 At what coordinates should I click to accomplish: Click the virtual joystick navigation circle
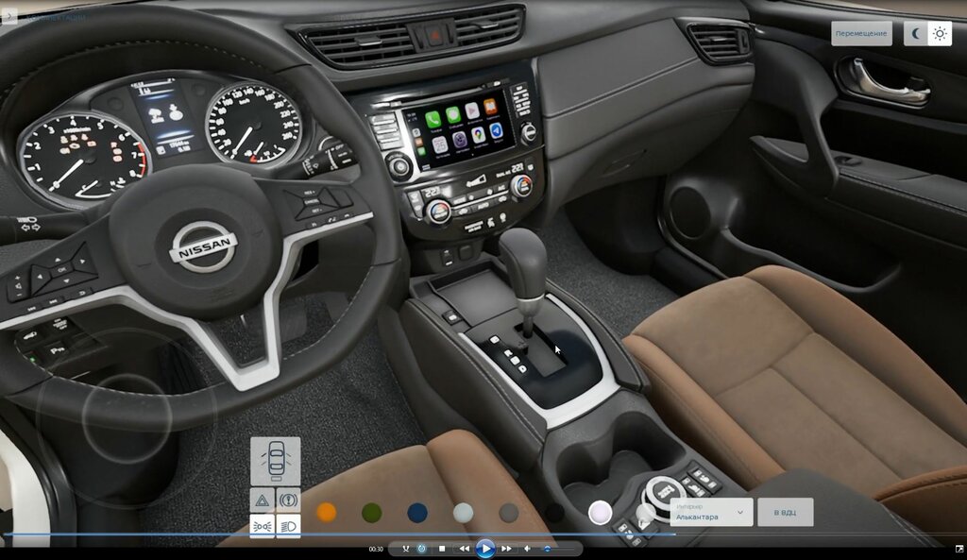pos(127,417)
